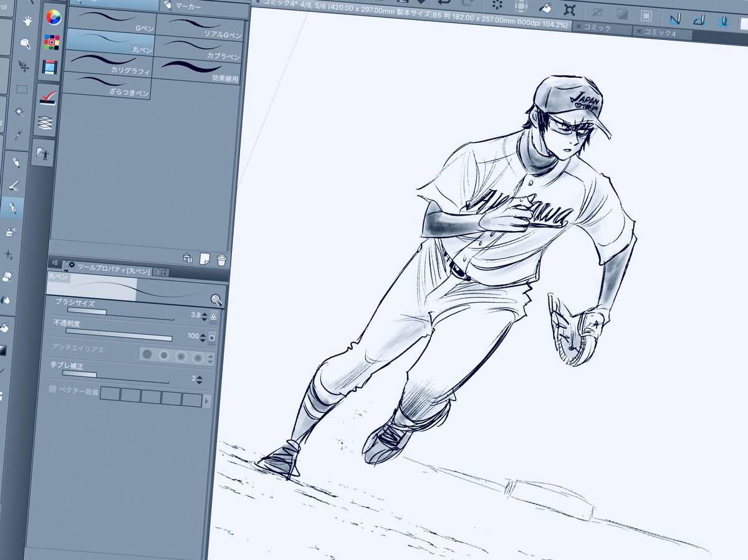Select the Brush tool (highlighted)

coord(12,208)
